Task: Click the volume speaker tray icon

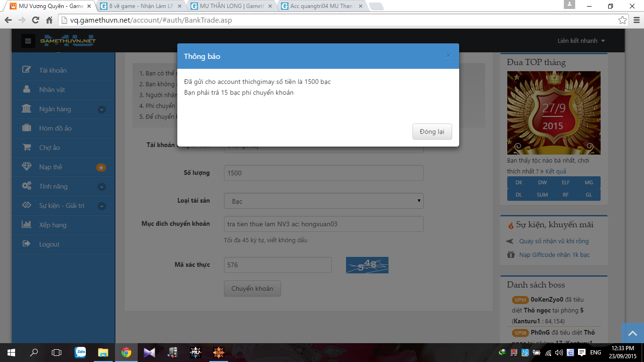Action: [559, 352]
